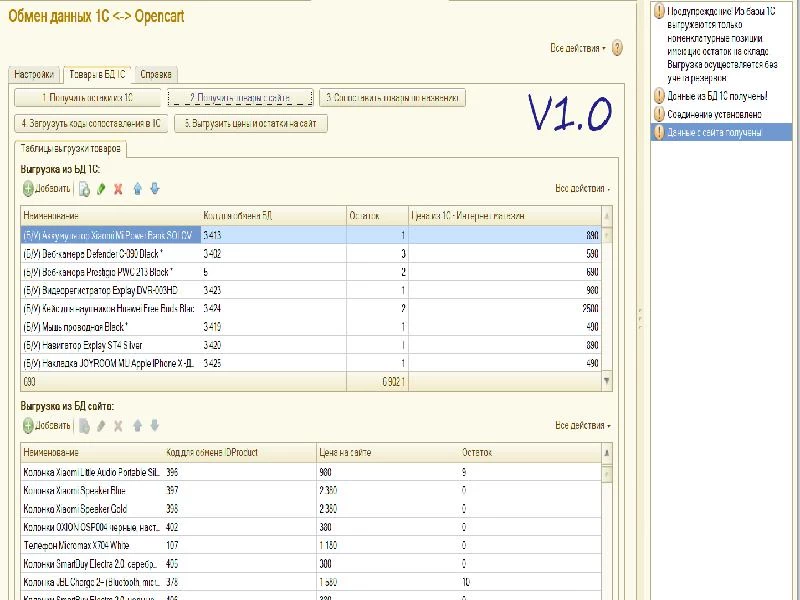Click the 'Цена из 1С - Интернет магазин' header
This screenshot has width=800, height=600.
tap(505, 216)
